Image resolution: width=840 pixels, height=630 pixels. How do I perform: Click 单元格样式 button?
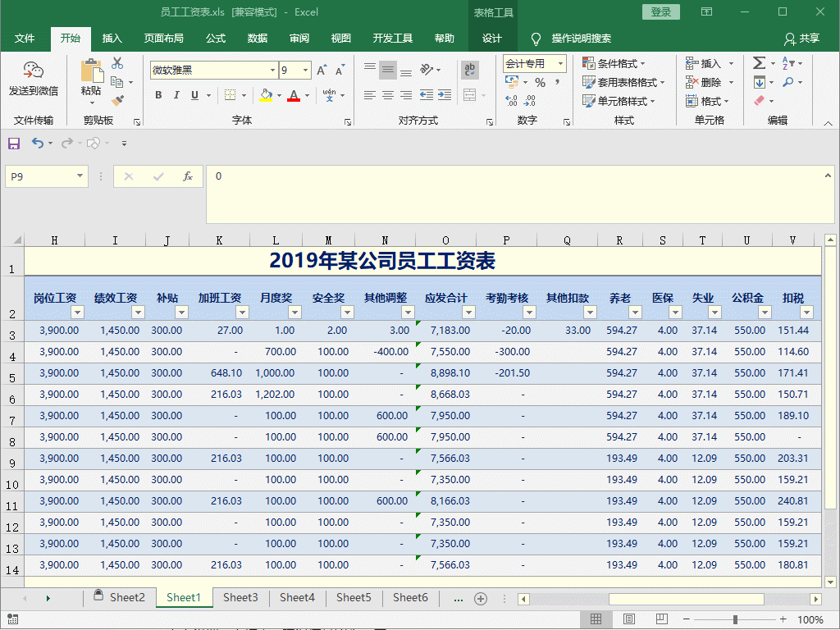tap(619, 101)
